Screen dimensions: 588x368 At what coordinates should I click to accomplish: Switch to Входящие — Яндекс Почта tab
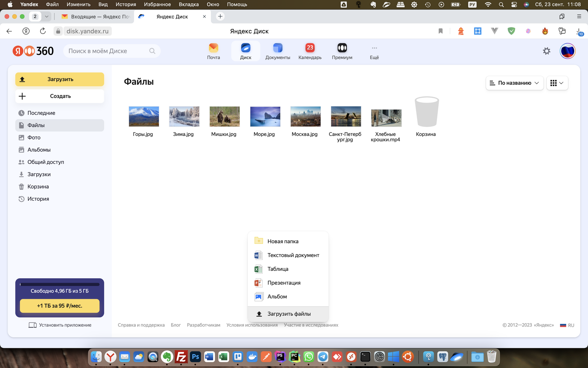click(96, 16)
